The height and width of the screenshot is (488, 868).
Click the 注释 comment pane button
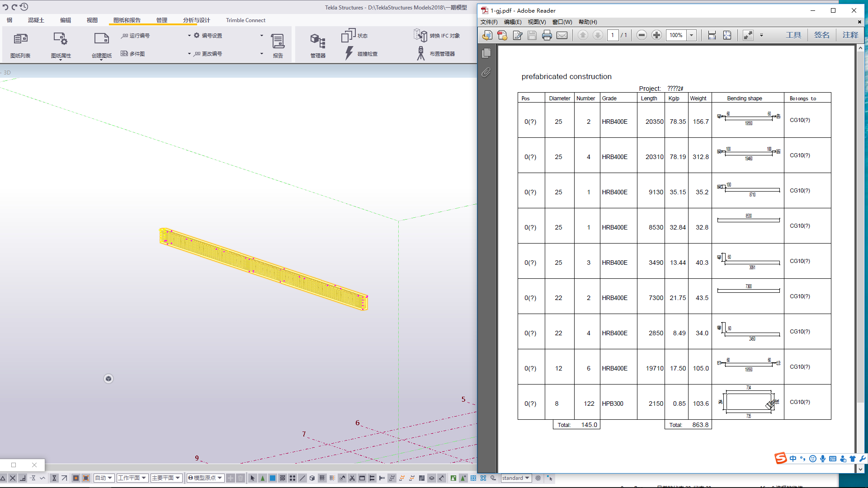(x=850, y=35)
